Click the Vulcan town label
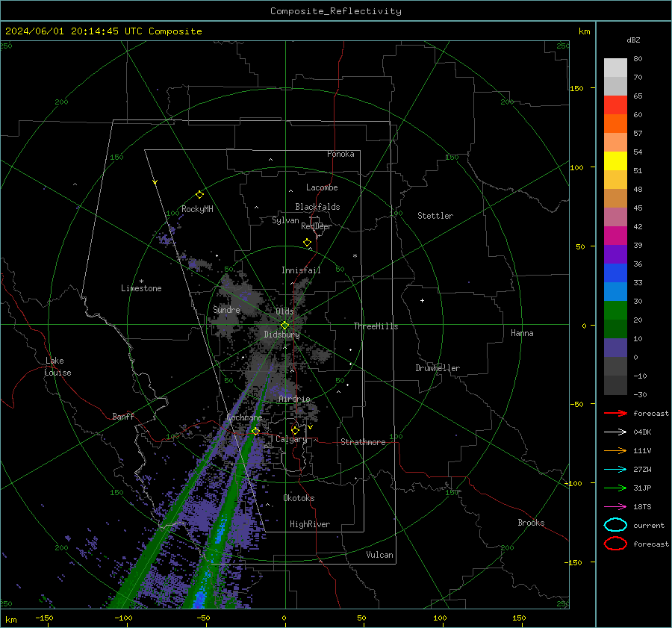Image resolution: width=672 pixels, height=628 pixels. tap(379, 555)
